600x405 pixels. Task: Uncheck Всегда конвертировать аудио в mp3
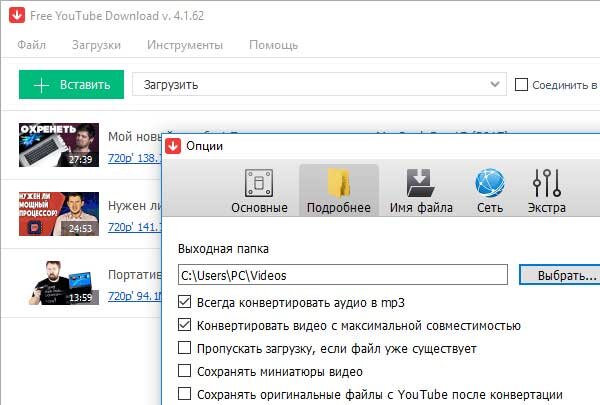pyautogui.click(x=184, y=302)
